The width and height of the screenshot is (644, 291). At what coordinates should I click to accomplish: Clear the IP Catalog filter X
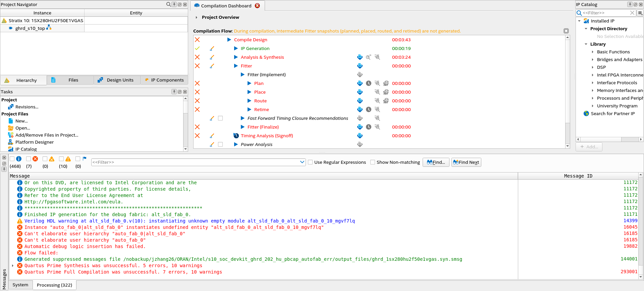632,13
